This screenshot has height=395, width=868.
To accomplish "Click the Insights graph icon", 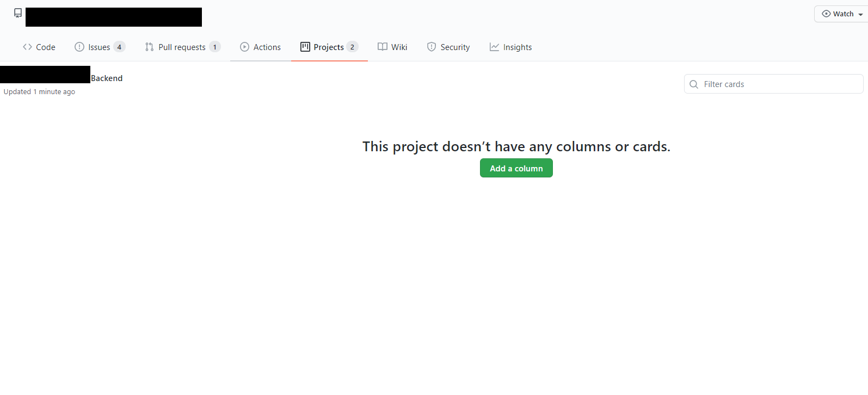I will pyautogui.click(x=494, y=47).
